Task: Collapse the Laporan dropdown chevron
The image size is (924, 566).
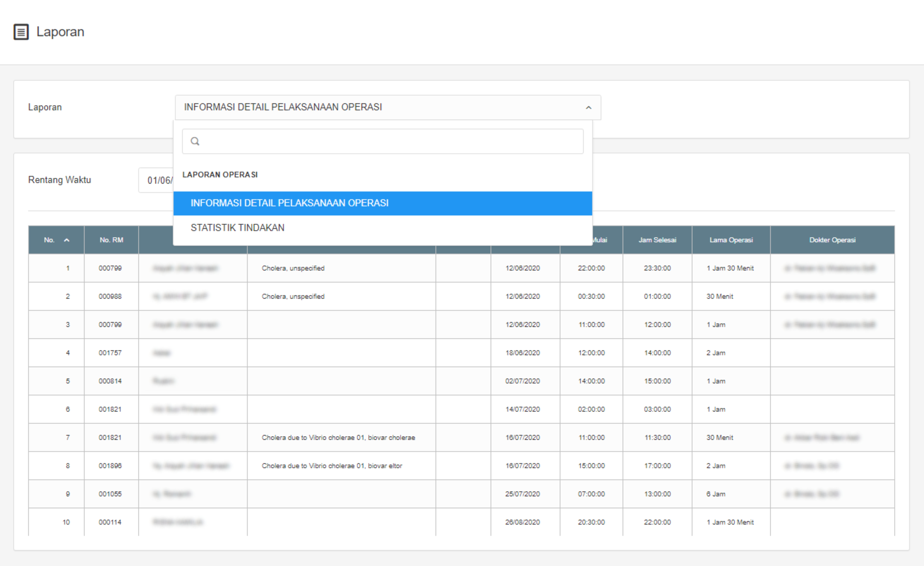Action: coord(588,108)
